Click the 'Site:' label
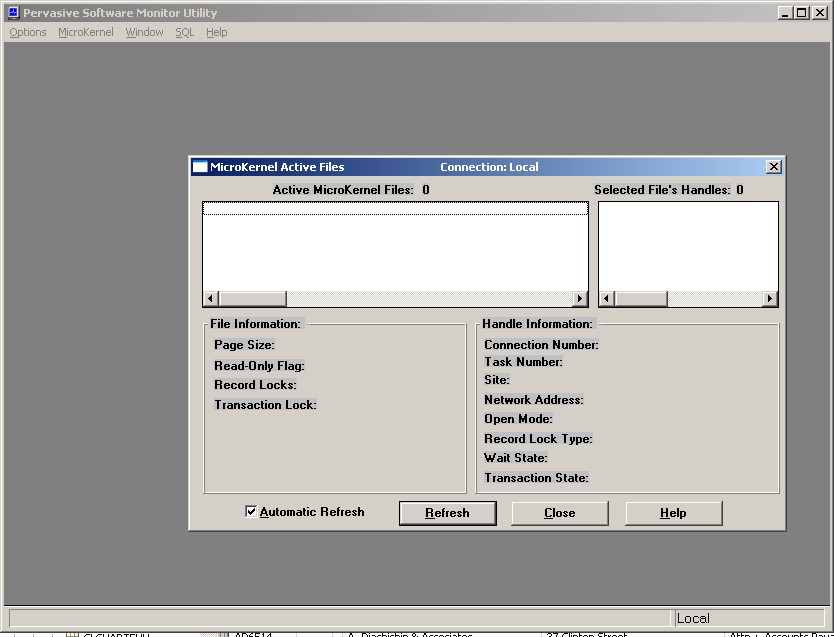 tap(496, 380)
